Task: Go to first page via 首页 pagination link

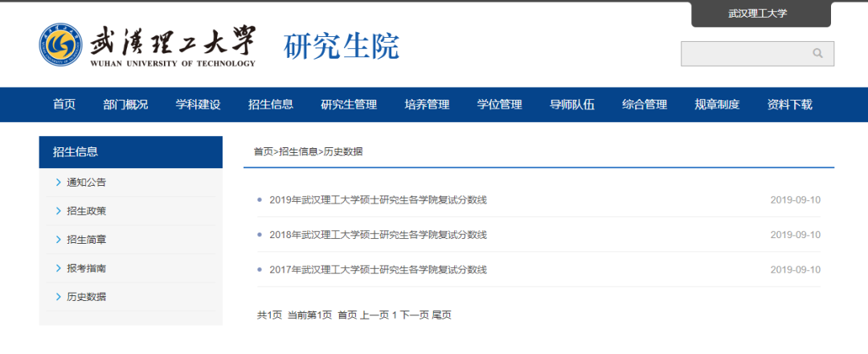Action: (x=348, y=315)
